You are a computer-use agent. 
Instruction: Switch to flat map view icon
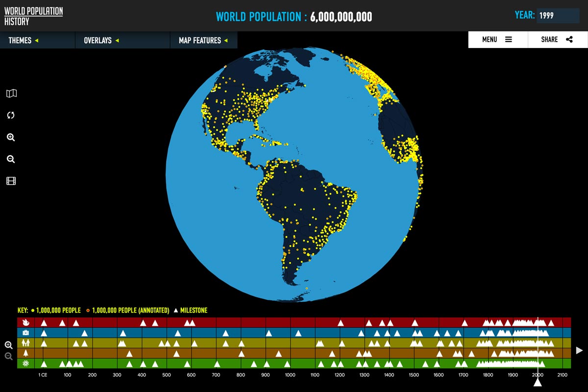point(11,94)
